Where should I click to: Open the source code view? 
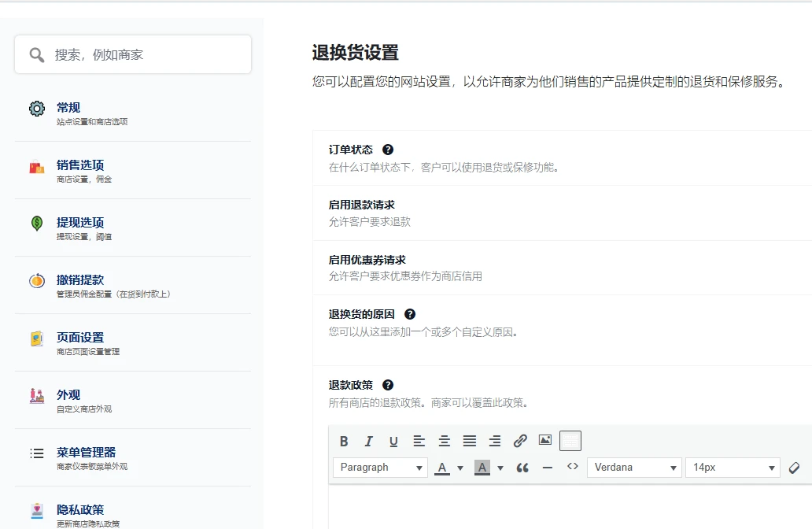[572, 468]
